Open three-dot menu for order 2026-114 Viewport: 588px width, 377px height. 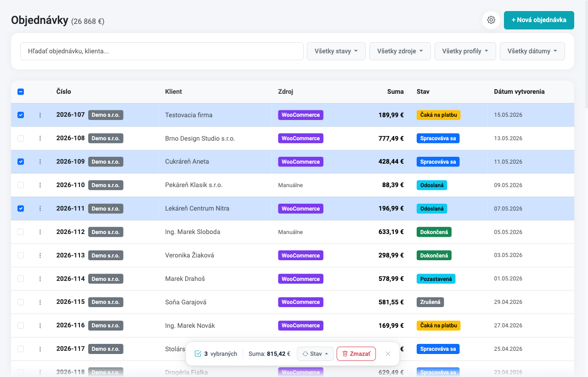tap(40, 279)
